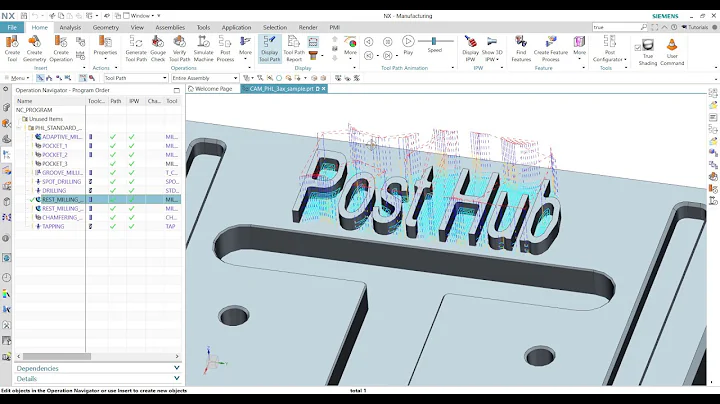Open the History clock sidebar icon
720x404 pixels.
(x=6, y=278)
